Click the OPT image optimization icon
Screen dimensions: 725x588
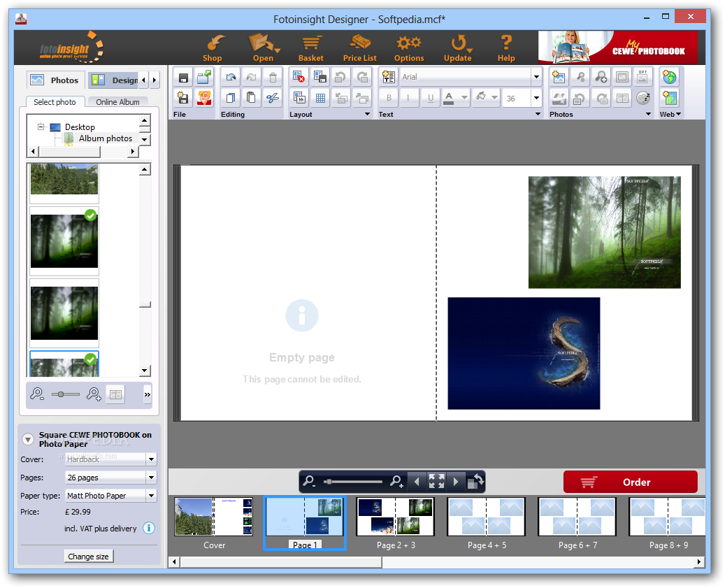point(643,77)
